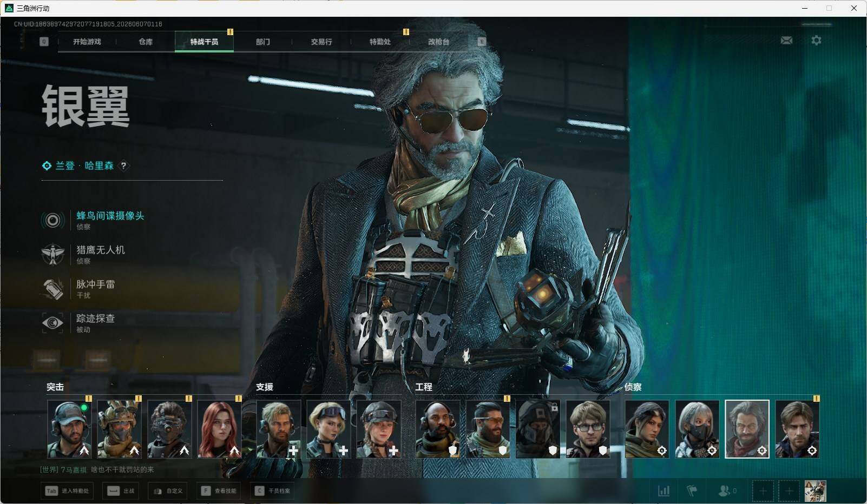Click the flags icon in bottom bar
The height and width of the screenshot is (504, 867).
[x=692, y=491]
